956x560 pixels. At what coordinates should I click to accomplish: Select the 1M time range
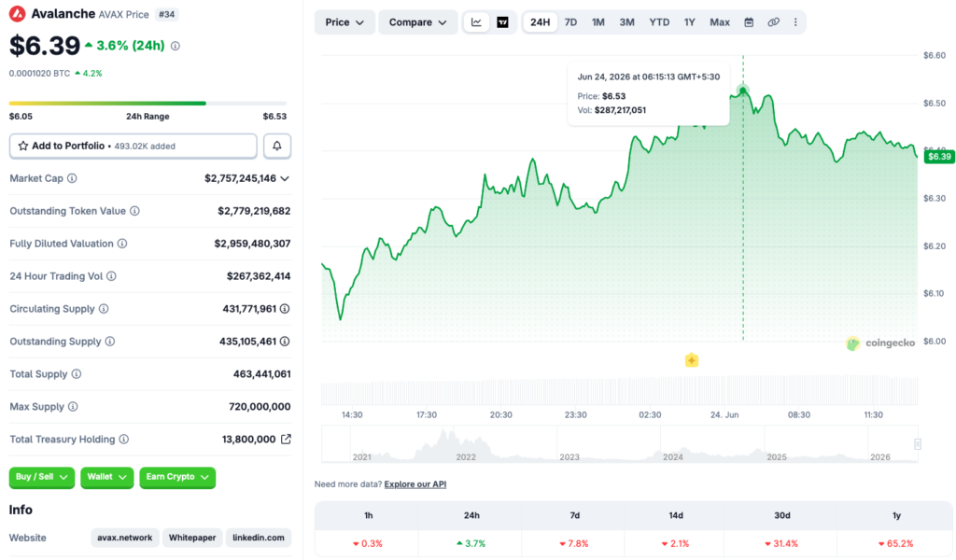[598, 22]
